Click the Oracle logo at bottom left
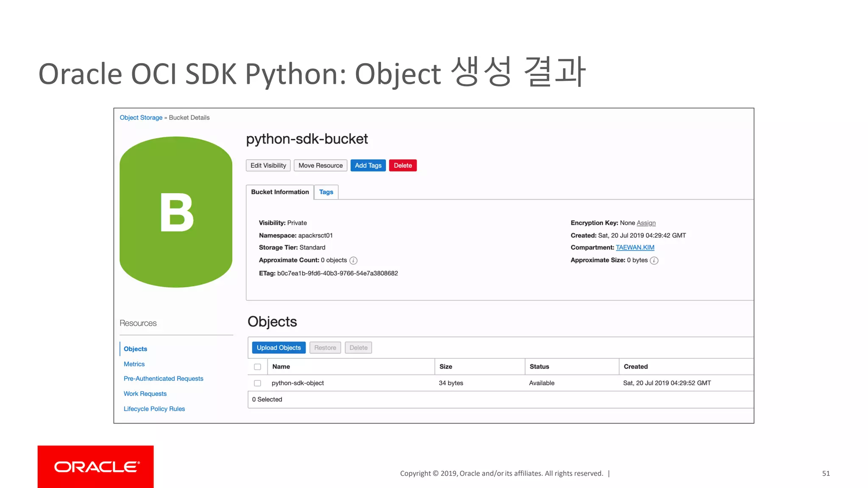 [96, 466]
